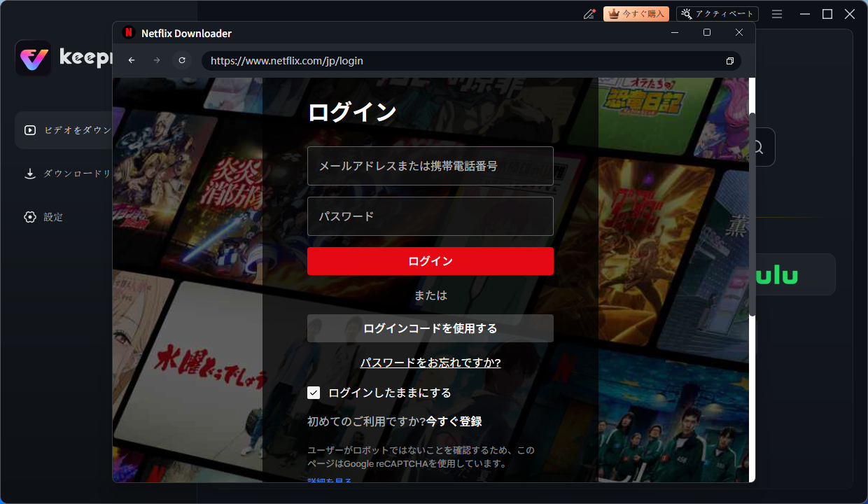
Task: Focus the パスワード input field
Action: point(430,216)
